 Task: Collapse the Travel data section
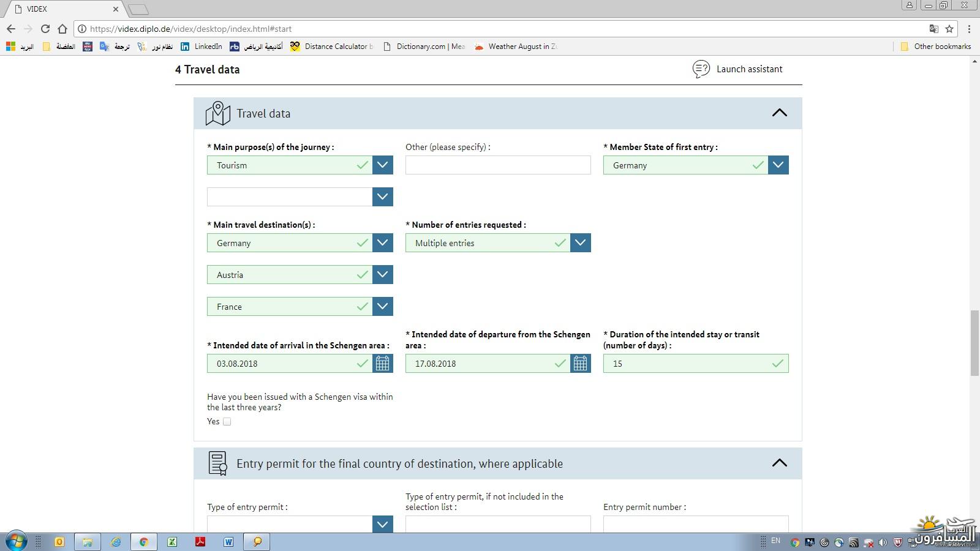(x=779, y=113)
